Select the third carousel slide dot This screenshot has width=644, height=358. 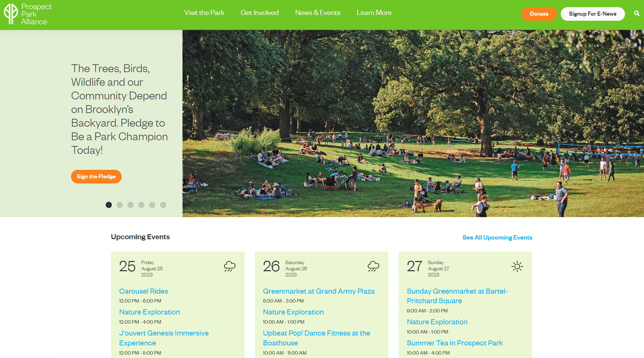[x=130, y=205]
